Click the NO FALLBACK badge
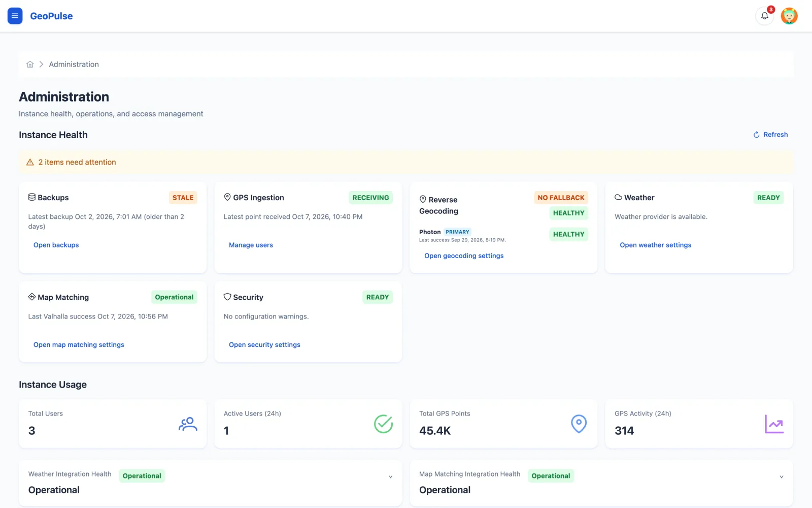 (x=561, y=198)
